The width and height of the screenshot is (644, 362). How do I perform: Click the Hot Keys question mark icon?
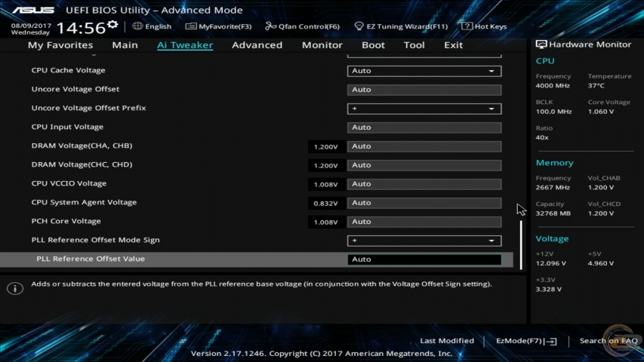(467, 26)
